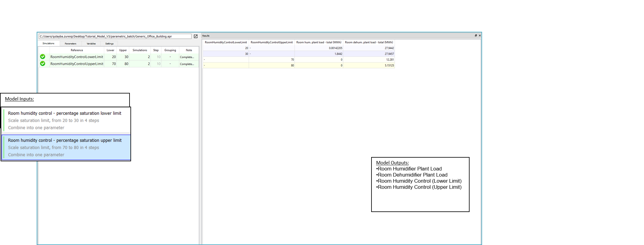Switch to the Simulations tab
The height and width of the screenshot is (245, 644).
48,43
